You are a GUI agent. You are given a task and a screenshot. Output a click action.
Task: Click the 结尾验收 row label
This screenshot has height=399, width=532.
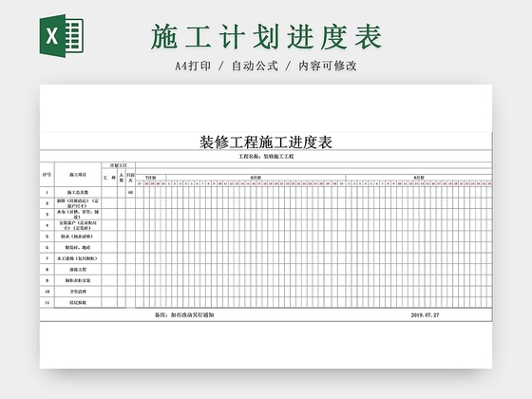[x=78, y=303]
